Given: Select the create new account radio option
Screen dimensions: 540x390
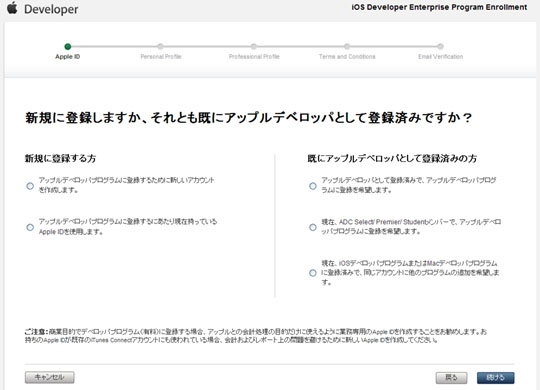Looking at the screenshot, I should point(30,186).
